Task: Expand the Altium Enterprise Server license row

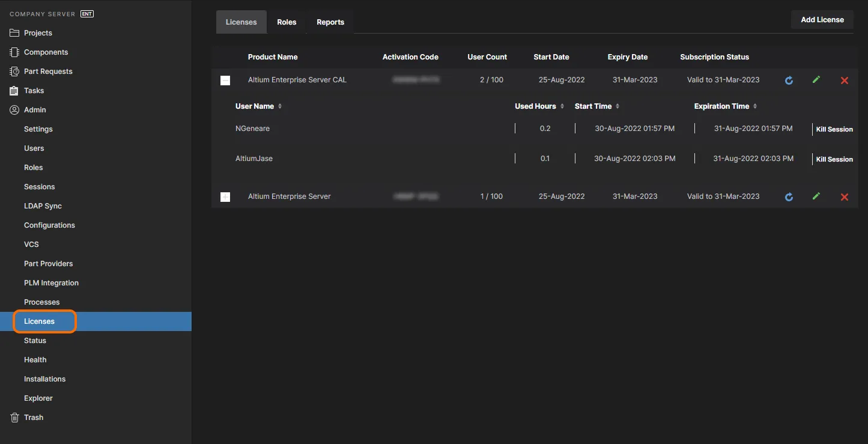Action: (x=225, y=196)
